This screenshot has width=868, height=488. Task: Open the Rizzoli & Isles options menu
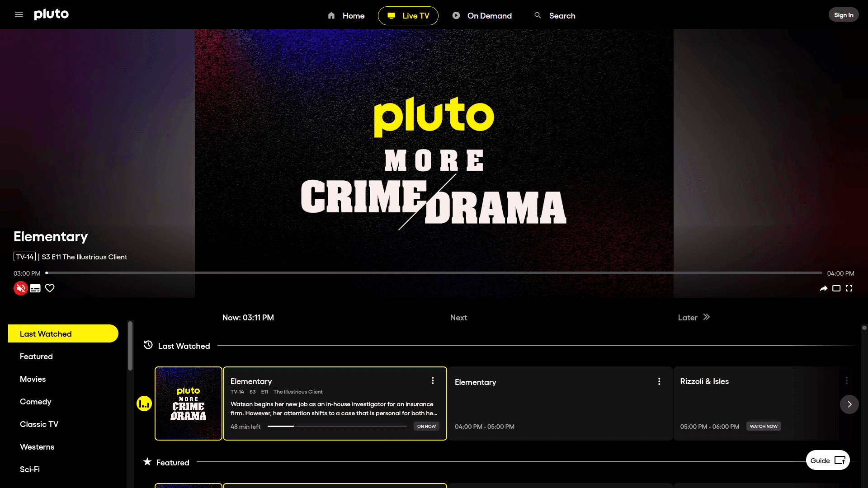[847, 381]
